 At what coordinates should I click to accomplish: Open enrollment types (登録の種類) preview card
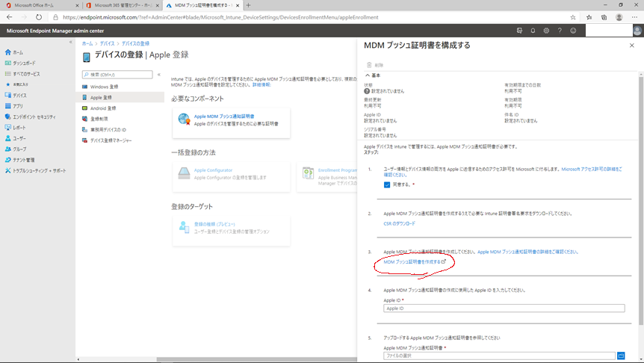click(x=232, y=230)
